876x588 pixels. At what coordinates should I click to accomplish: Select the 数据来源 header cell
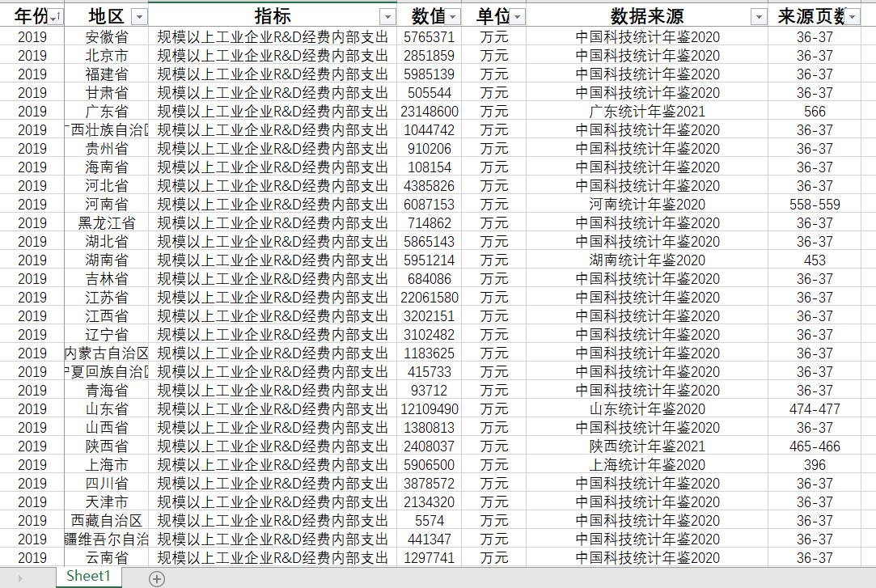tap(647, 16)
